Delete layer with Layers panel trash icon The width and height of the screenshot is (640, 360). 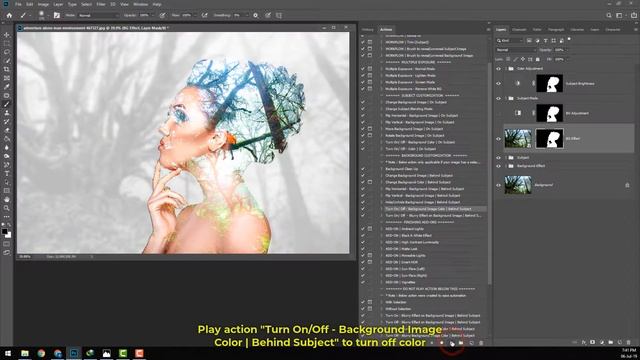[x=629, y=342]
